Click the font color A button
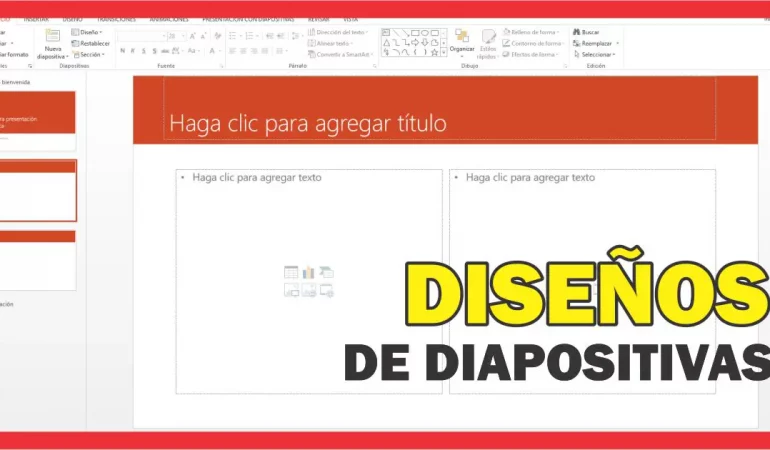Screen dimensions: 770x450 point(212,51)
